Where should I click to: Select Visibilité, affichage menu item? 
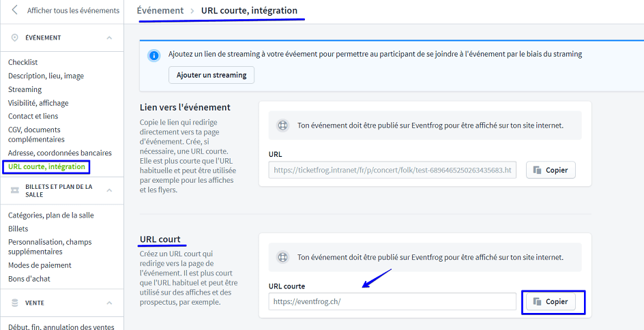click(38, 103)
